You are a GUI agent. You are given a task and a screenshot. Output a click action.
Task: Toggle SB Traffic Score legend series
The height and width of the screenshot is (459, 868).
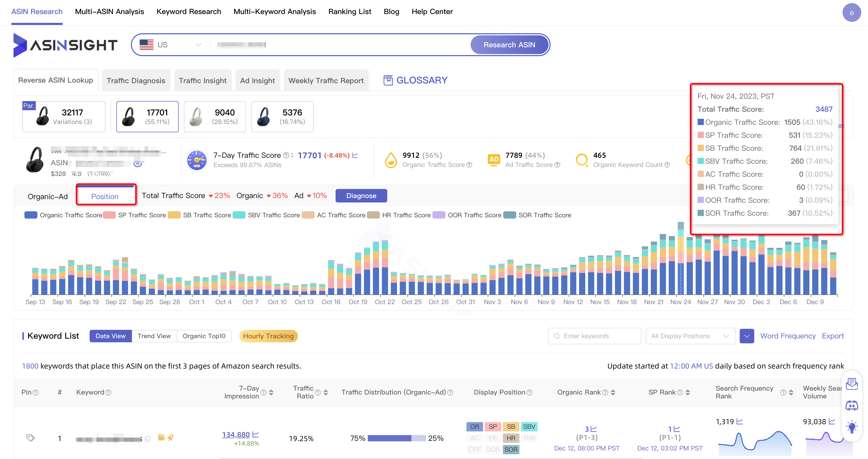(x=199, y=215)
